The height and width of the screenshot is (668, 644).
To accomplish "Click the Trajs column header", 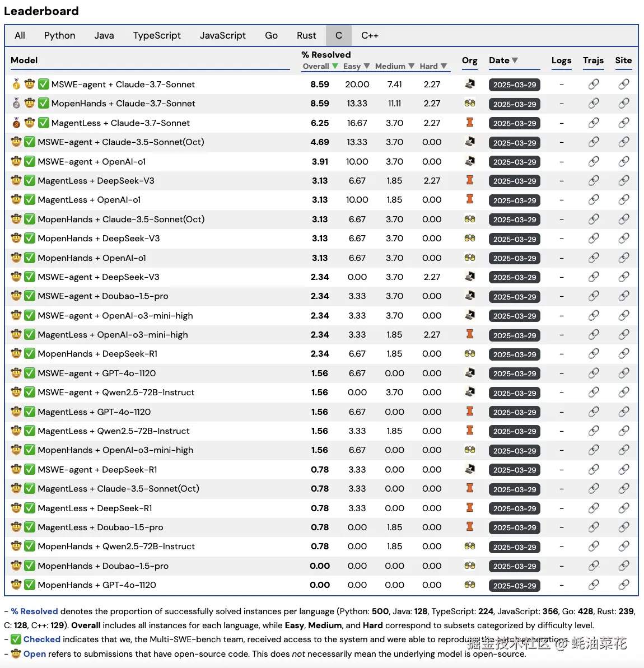I will point(593,60).
